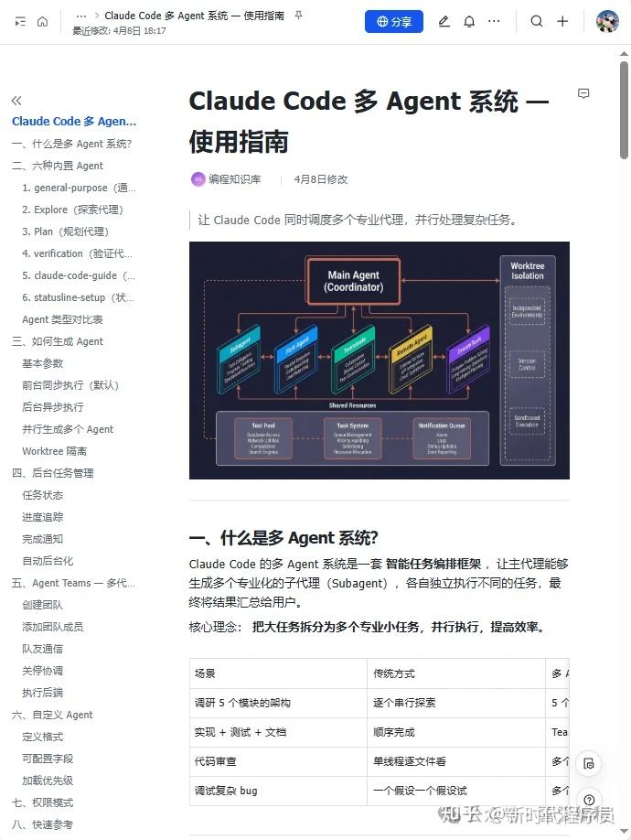The image size is (631, 840).
Task: Jump to 六、自定义 Agent section
Action: coord(52,715)
